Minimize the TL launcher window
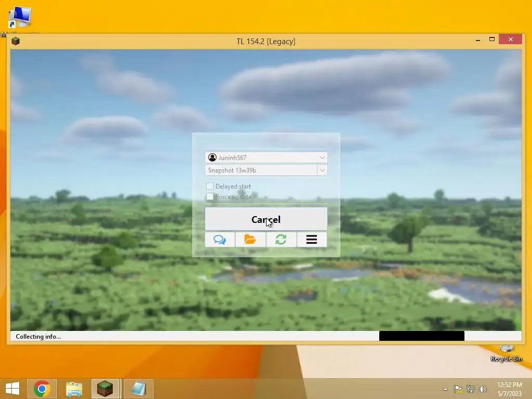 [478, 40]
